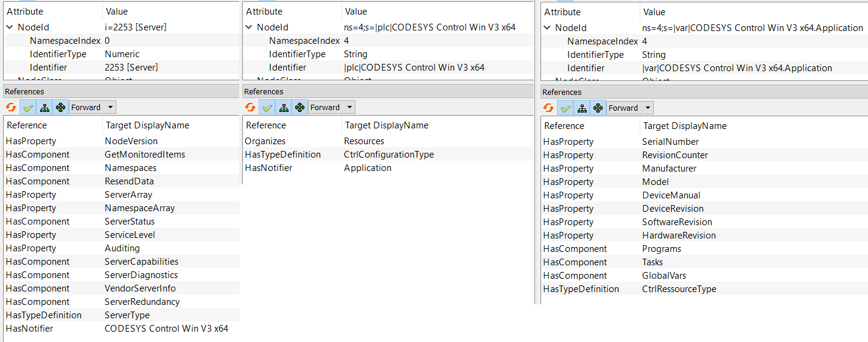Select the CtrlConfigurationType target entry
Image resolution: width=868 pixels, height=342 pixels.
coord(389,155)
